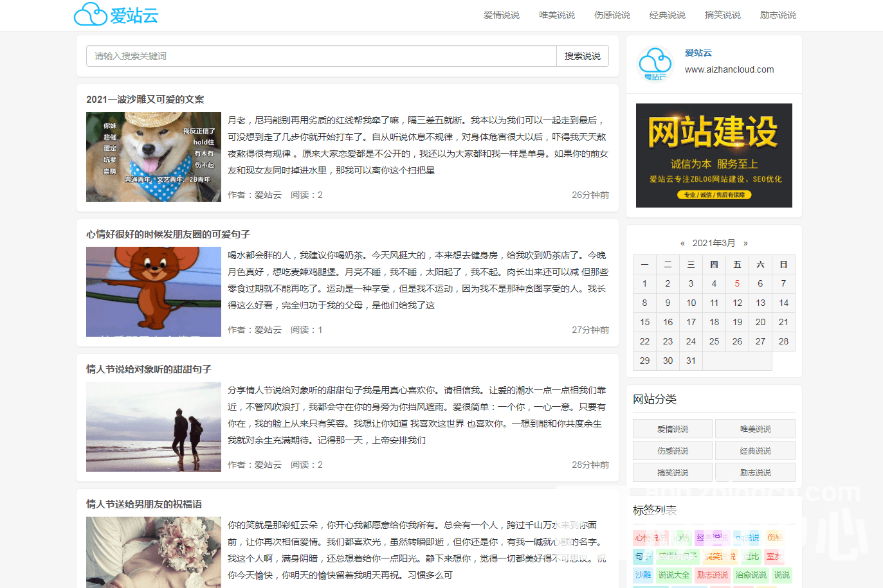Screen dimensions: 883x588
Task: Select 励志说说 in the top navigation
Action: click(x=778, y=15)
